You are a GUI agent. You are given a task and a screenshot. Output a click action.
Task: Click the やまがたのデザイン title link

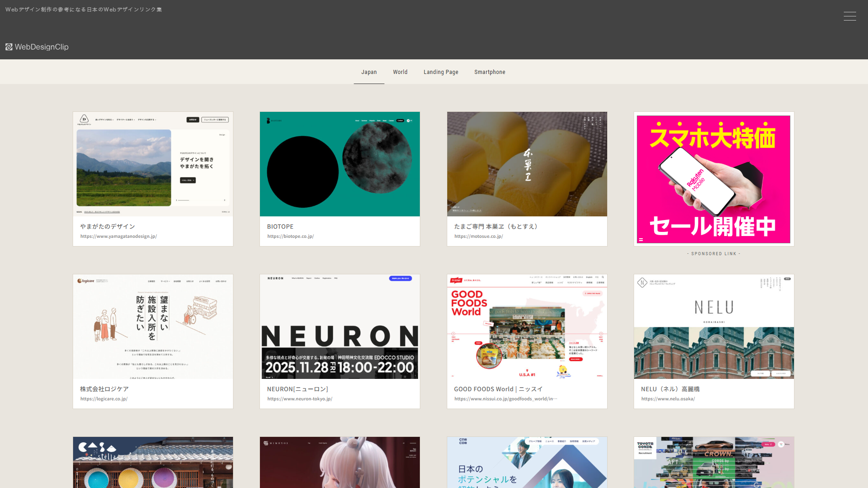click(x=108, y=226)
